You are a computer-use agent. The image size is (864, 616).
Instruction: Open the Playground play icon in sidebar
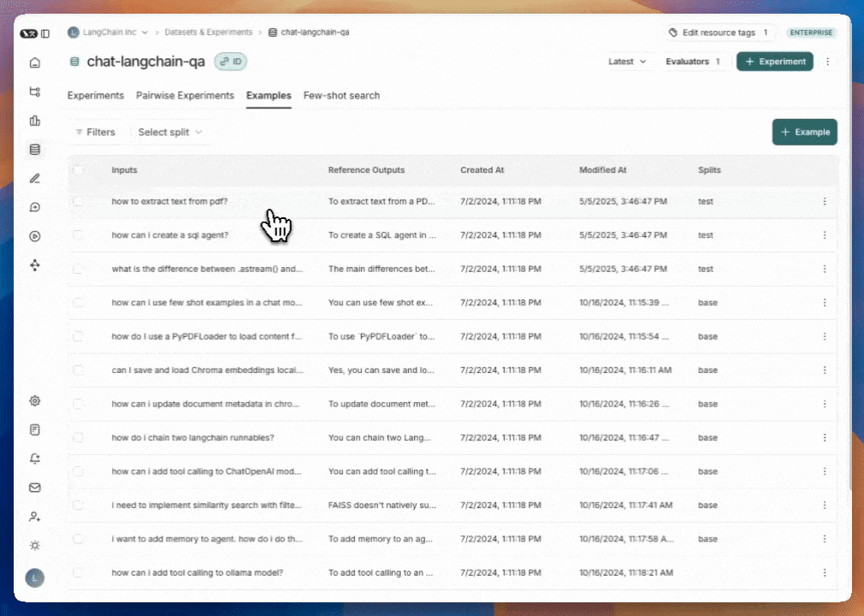pyautogui.click(x=34, y=235)
